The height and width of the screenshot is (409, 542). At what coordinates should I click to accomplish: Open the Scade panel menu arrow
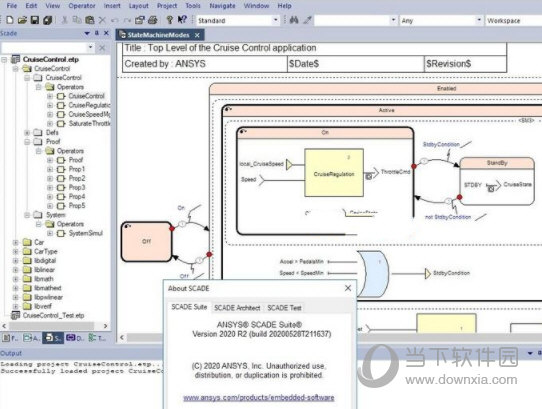tap(87, 33)
